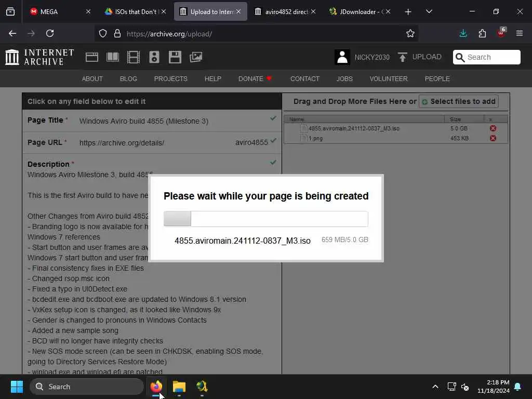Viewport: 532px width, 399px height.
Task: Open the HELP nav menu item
Action: [x=212, y=79]
